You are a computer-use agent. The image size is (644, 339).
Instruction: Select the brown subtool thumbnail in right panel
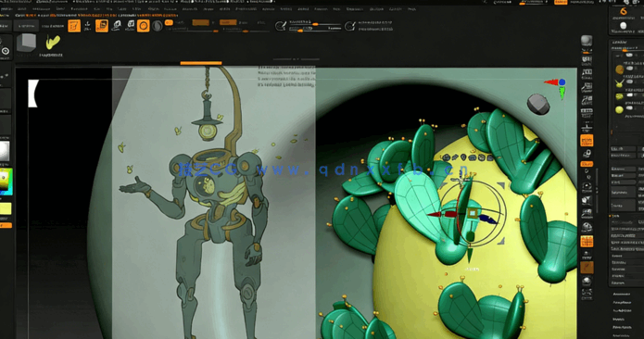(619, 69)
